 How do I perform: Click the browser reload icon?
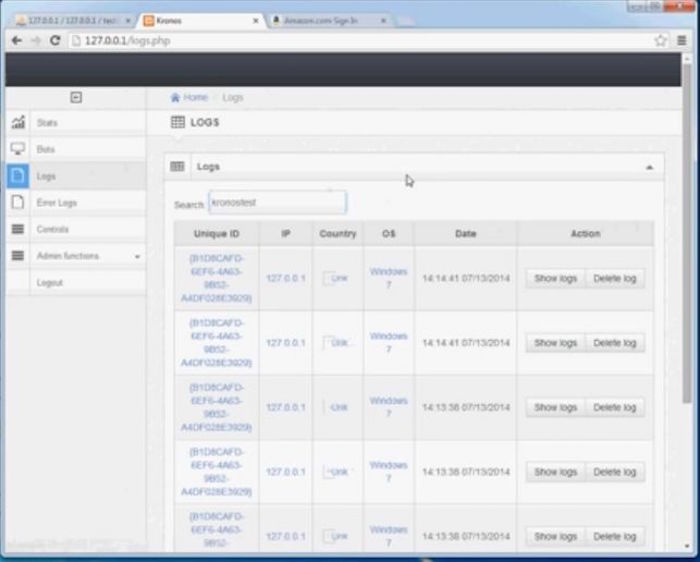pos(55,41)
